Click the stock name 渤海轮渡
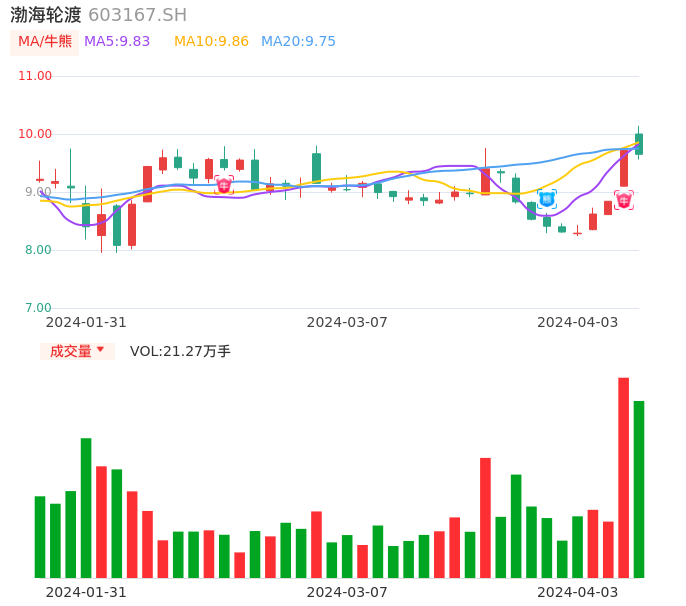Screen dimensions: 686x606 (46, 15)
